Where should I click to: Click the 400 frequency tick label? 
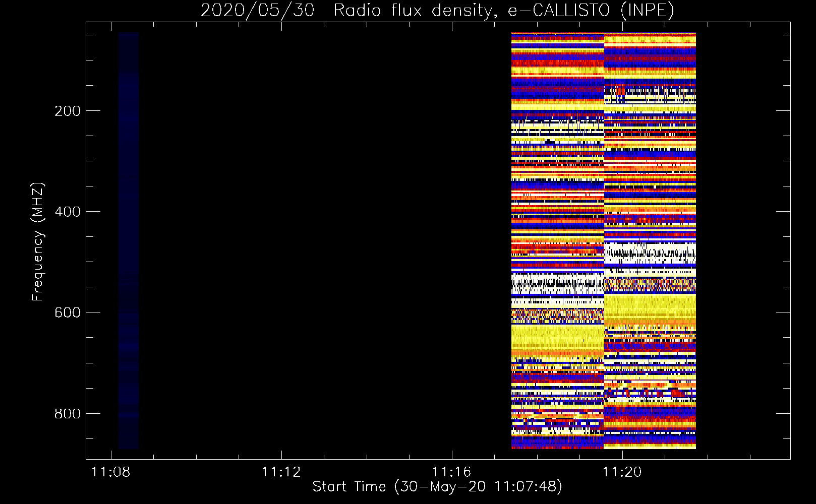point(68,212)
